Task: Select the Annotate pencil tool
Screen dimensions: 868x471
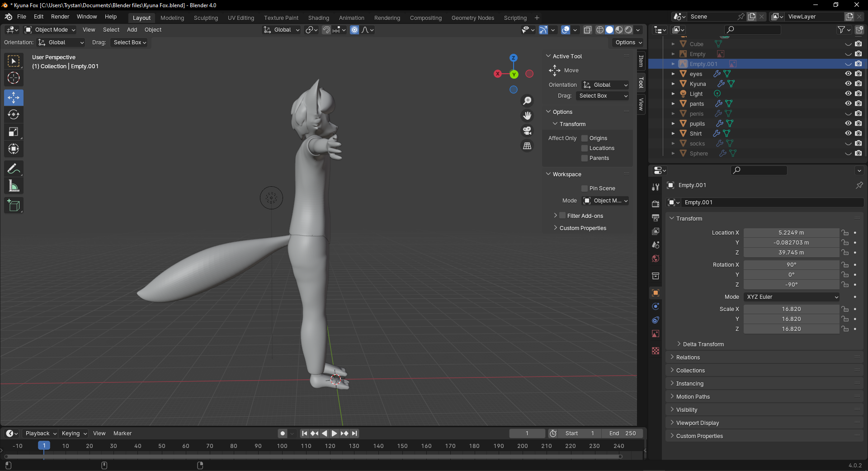Action: pyautogui.click(x=14, y=169)
